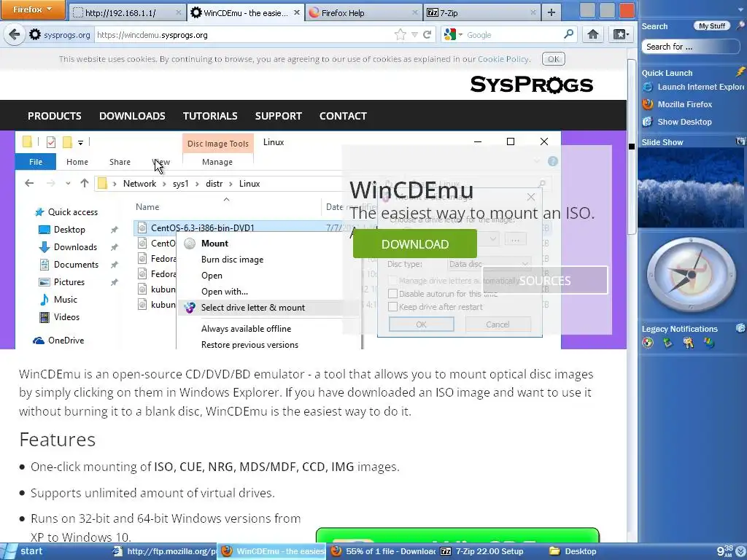The width and height of the screenshot is (747, 560).
Task: Click the SOURCES button
Action: pyautogui.click(x=544, y=281)
